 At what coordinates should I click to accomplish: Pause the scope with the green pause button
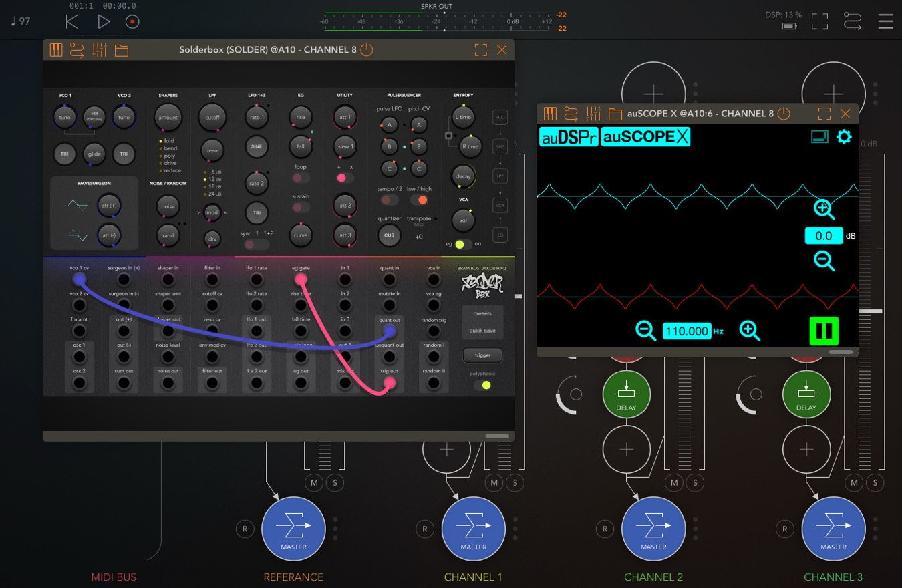click(824, 331)
